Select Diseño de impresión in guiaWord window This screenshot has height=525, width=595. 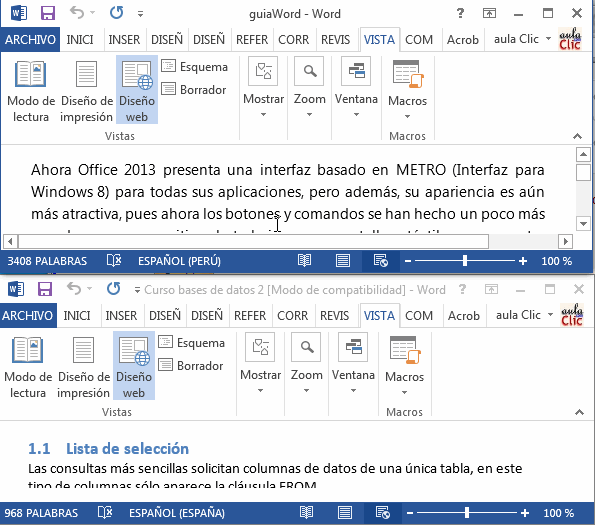[87, 91]
